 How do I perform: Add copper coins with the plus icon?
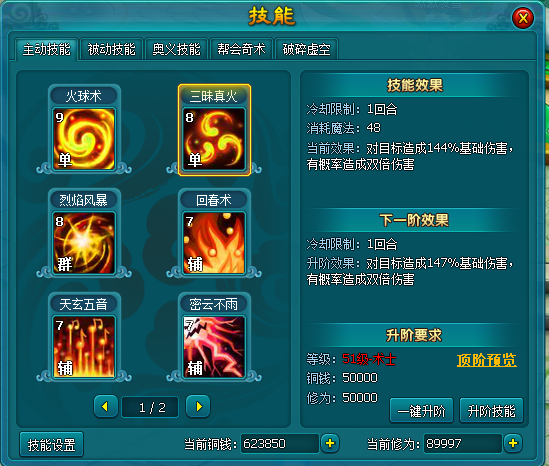click(330, 443)
